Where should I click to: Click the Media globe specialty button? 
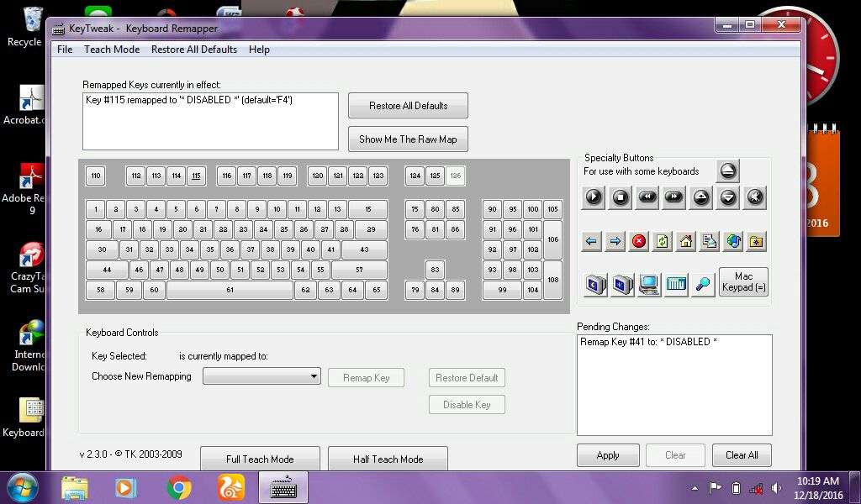[x=733, y=241]
